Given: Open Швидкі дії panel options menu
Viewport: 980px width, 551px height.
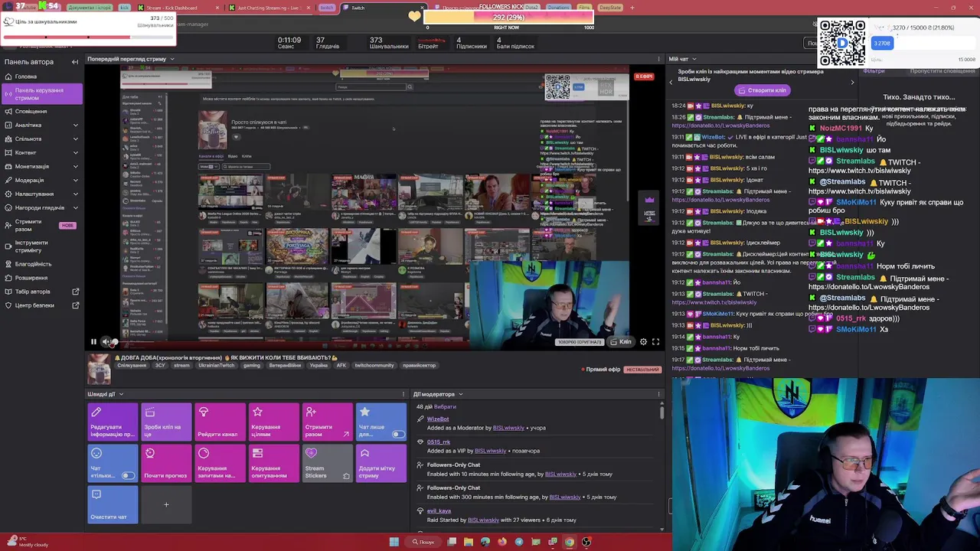Looking at the screenshot, I should pos(403,394).
